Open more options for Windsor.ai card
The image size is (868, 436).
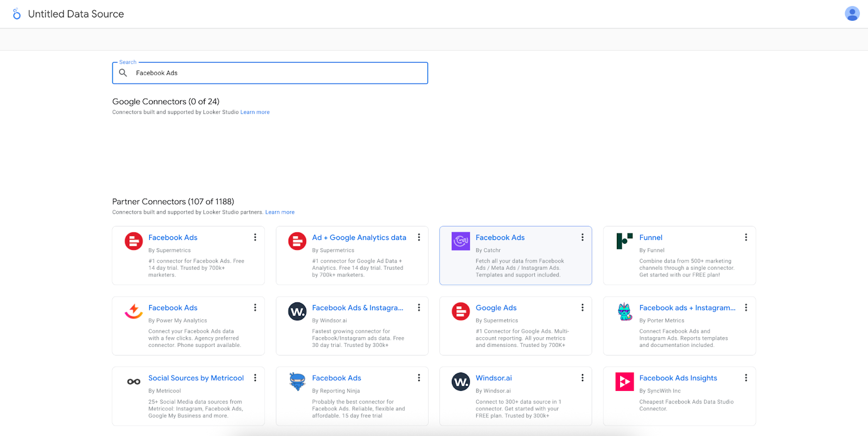point(583,378)
